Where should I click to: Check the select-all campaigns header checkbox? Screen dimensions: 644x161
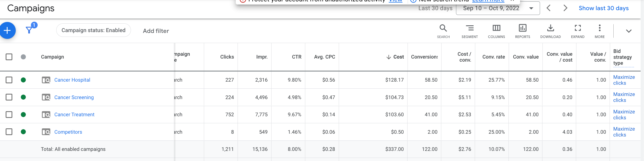(x=9, y=57)
